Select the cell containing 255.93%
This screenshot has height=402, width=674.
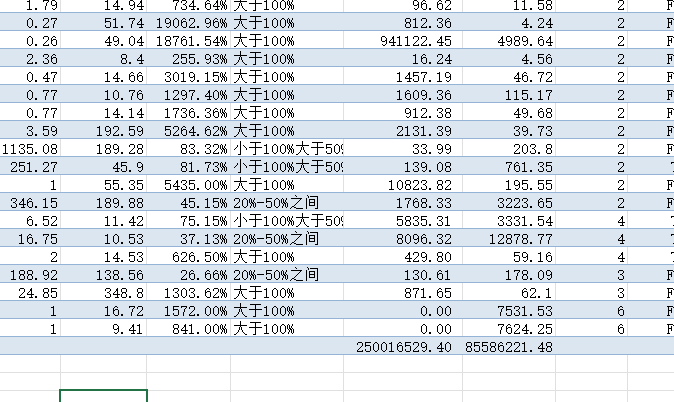[189, 58]
